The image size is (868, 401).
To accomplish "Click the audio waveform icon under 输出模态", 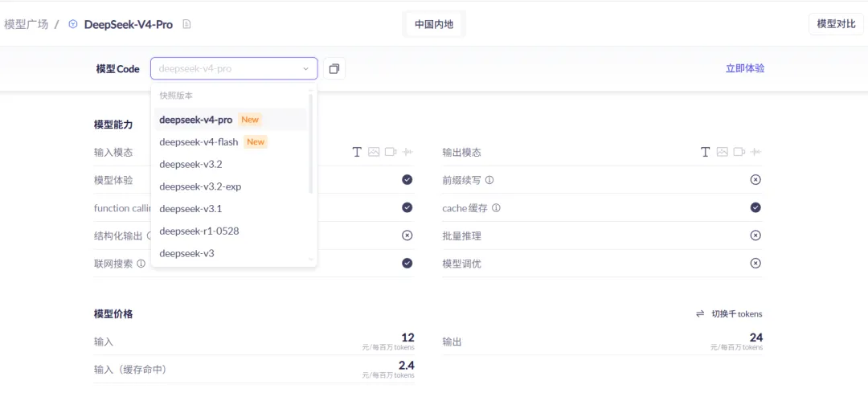I will 756,152.
